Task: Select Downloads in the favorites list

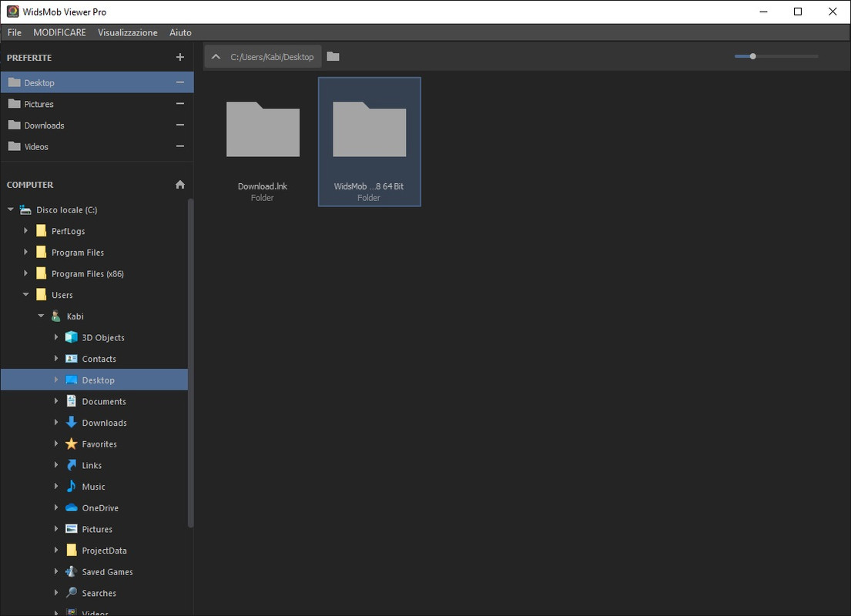Action: [x=97, y=125]
